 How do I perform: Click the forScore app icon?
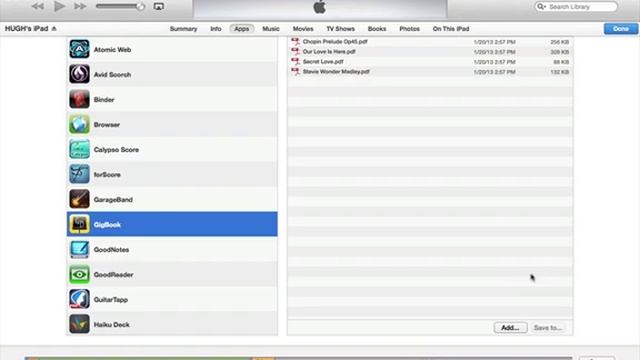(x=79, y=174)
